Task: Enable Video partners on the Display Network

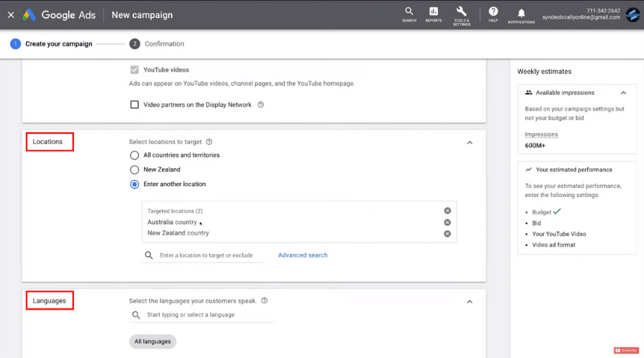Action: [135, 105]
